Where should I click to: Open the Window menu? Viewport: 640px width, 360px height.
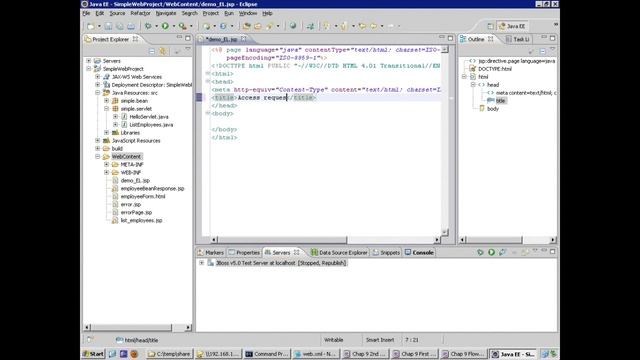point(248,13)
